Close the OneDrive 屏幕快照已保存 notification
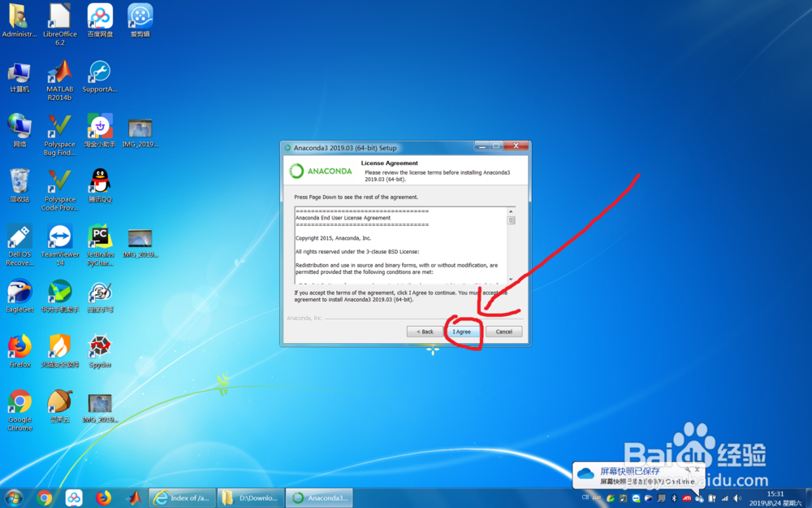Image resolution: width=812 pixels, height=508 pixels. pos(697,469)
